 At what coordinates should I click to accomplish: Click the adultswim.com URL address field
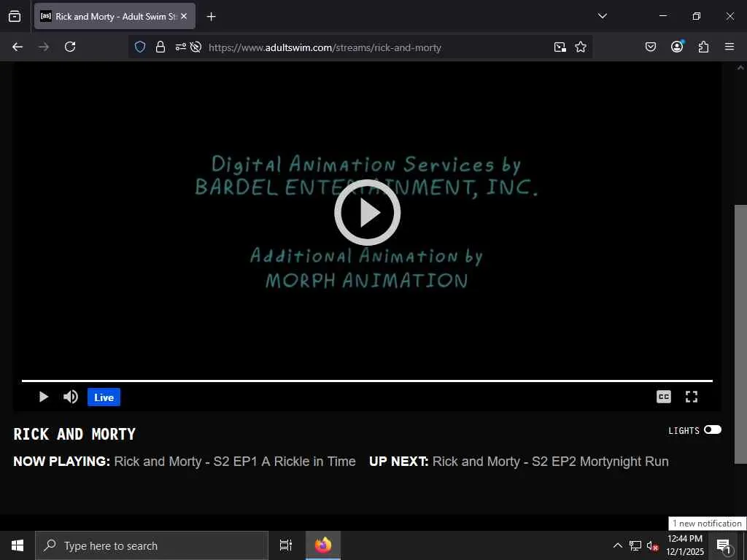325,47
